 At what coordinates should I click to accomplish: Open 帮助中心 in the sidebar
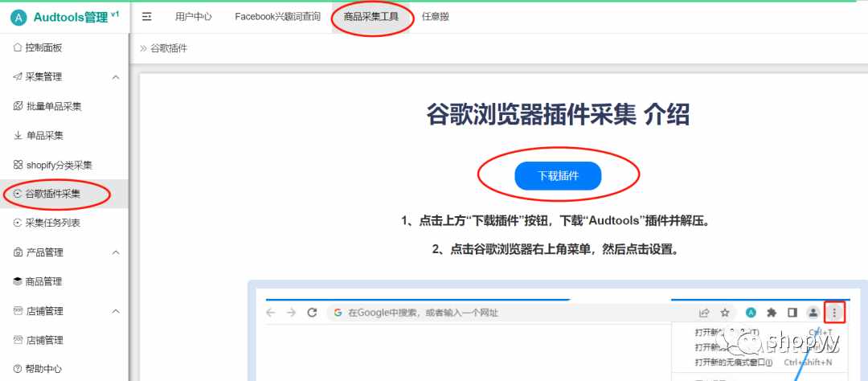click(x=43, y=370)
